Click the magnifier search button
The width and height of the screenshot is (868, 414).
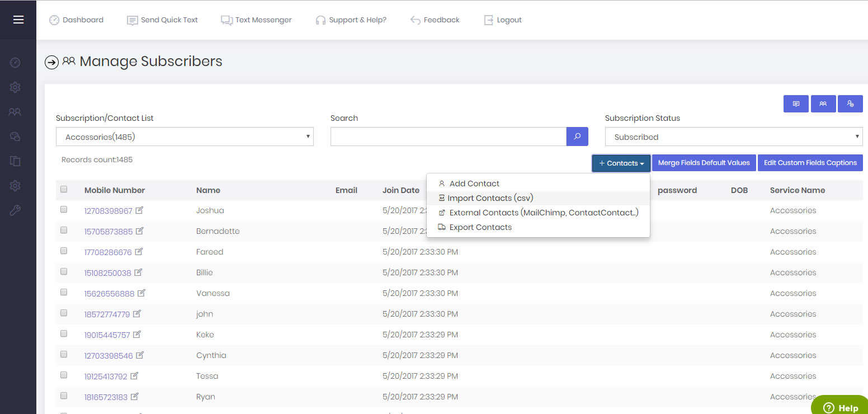point(577,137)
